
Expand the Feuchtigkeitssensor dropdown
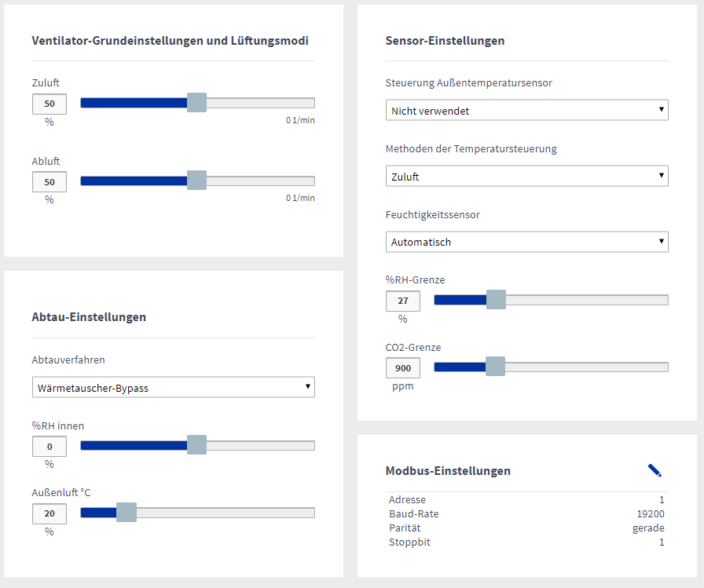pos(526,242)
